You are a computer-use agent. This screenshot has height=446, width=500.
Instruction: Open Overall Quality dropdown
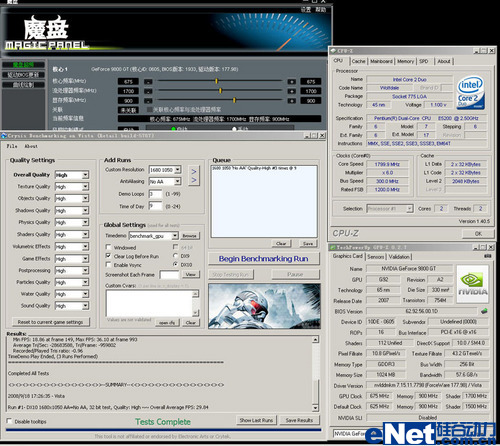pyautogui.click(x=85, y=175)
